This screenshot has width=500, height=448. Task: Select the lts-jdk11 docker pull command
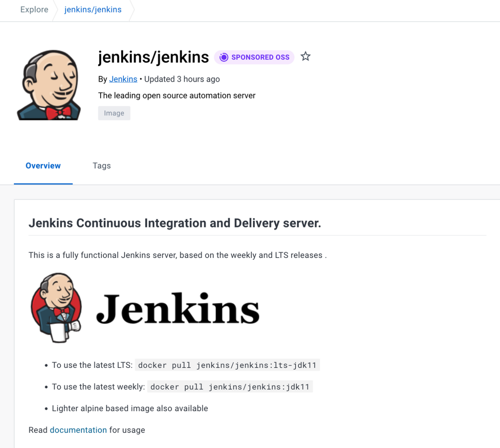(227, 365)
